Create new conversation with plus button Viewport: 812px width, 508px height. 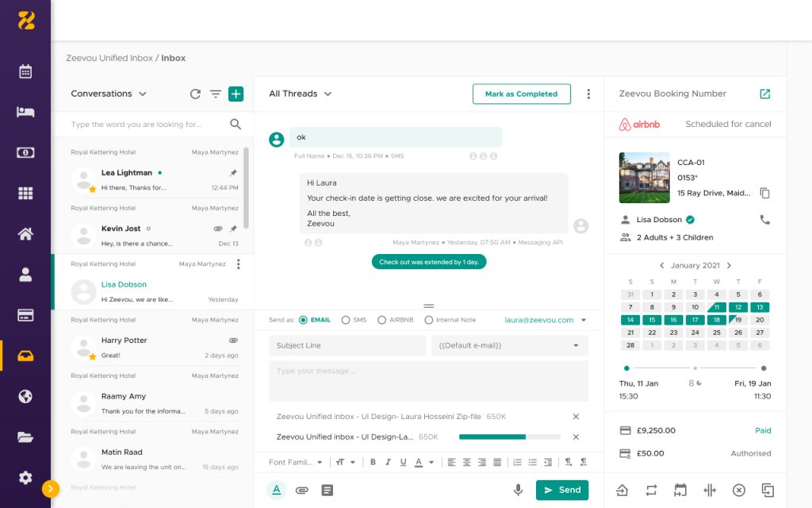236,94
